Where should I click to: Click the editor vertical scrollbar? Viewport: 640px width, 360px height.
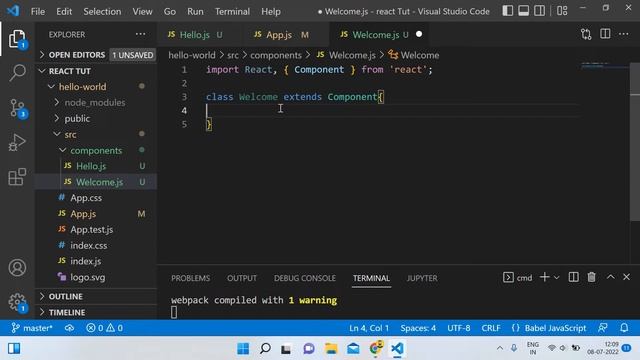coord(635,143)
